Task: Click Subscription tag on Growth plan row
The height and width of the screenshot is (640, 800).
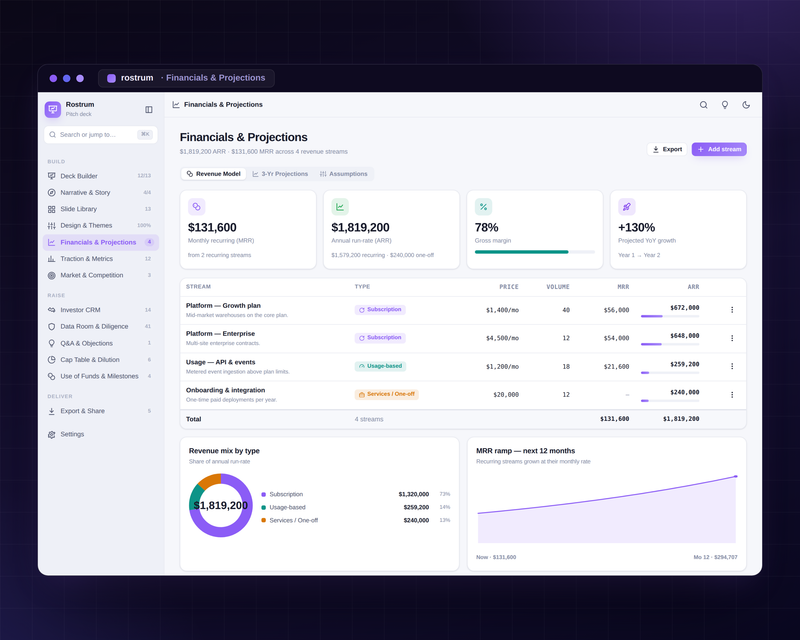Action: click(380, 310)
